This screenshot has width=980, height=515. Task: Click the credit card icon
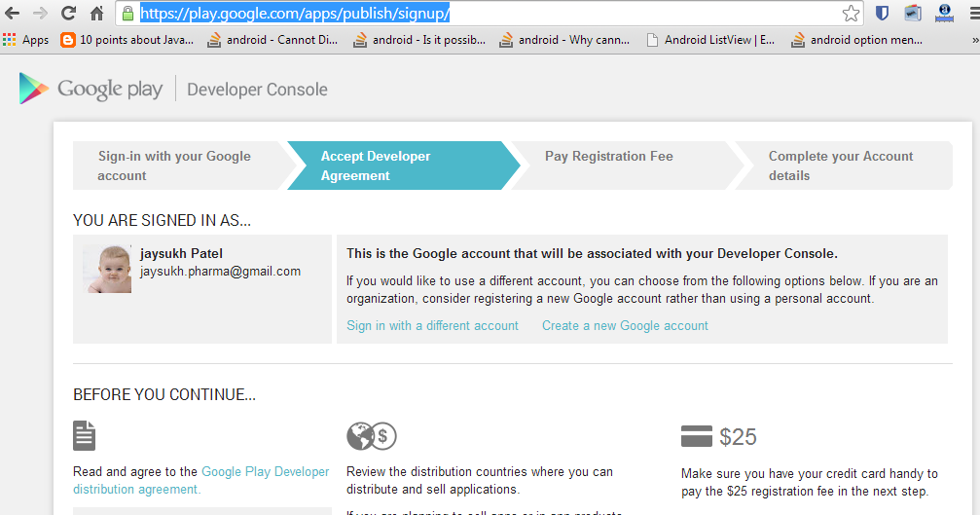tap(696, 436)
